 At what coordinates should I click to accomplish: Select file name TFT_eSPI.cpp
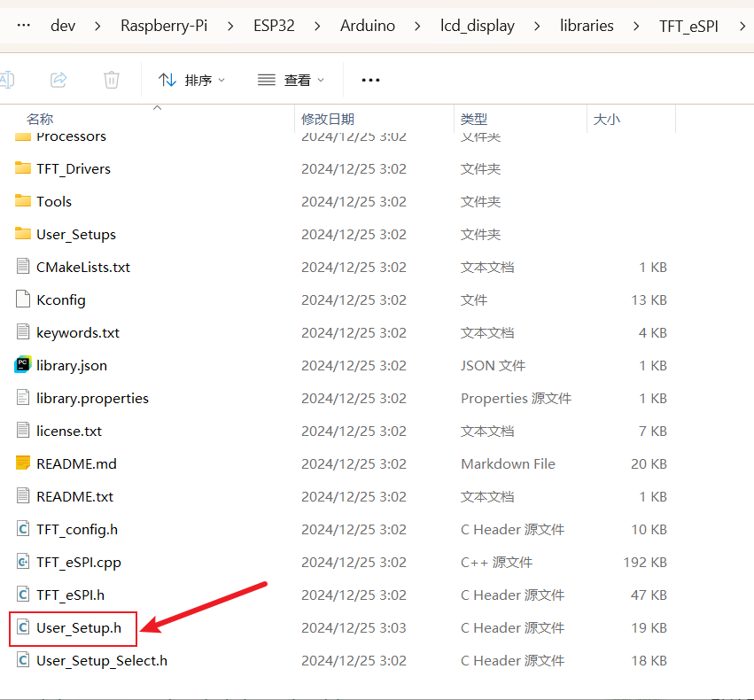(x=79, y=563)
